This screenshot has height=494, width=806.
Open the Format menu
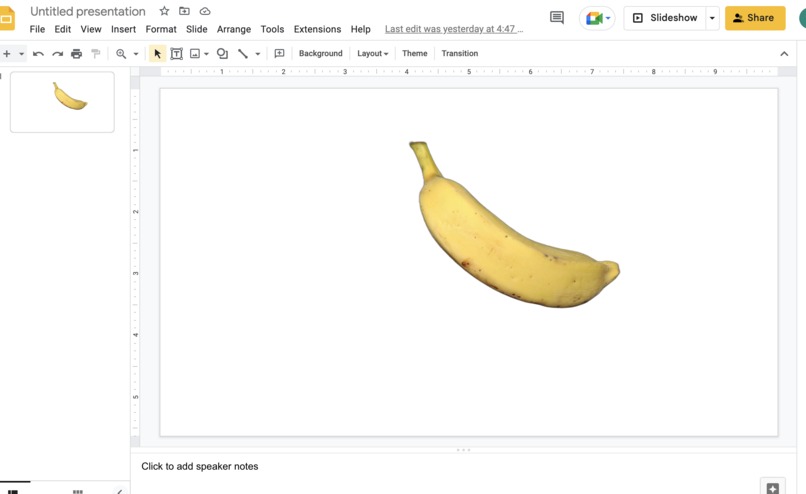point(161,29)
